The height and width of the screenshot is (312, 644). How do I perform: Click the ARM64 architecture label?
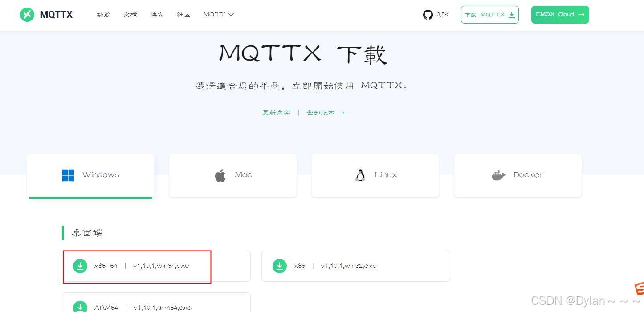pos(106,308)
